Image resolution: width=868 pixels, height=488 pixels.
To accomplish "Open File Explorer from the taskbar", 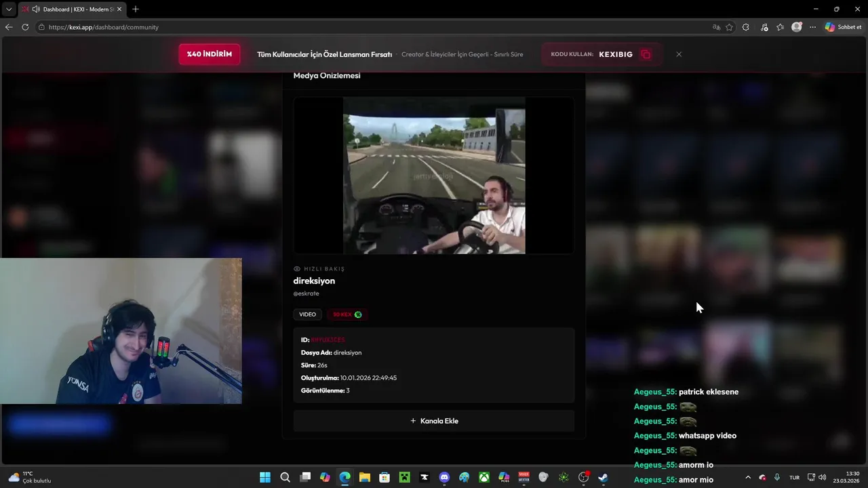I will (x=365, y=477).
